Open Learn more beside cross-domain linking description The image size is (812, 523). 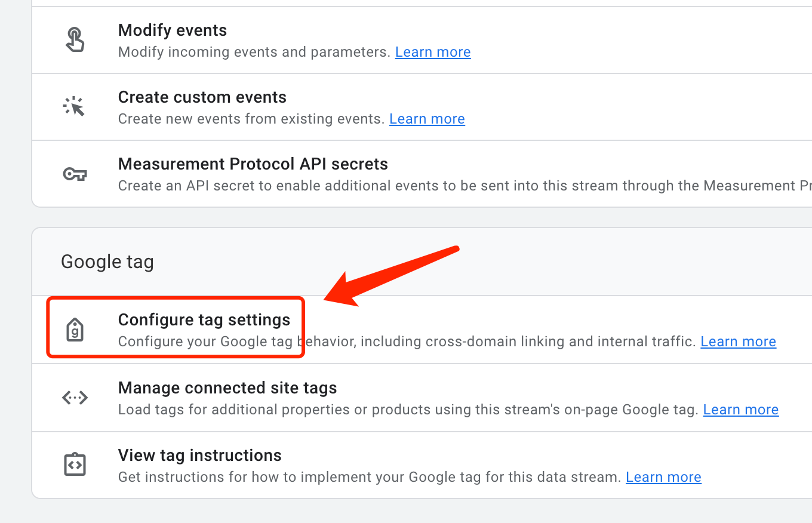pyautogui.click(x=738, y=342)
